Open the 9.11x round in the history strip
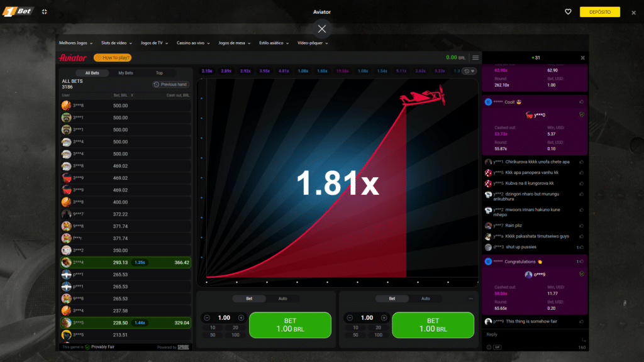Viewport: 644px width, 362px height. click(401, 71)
